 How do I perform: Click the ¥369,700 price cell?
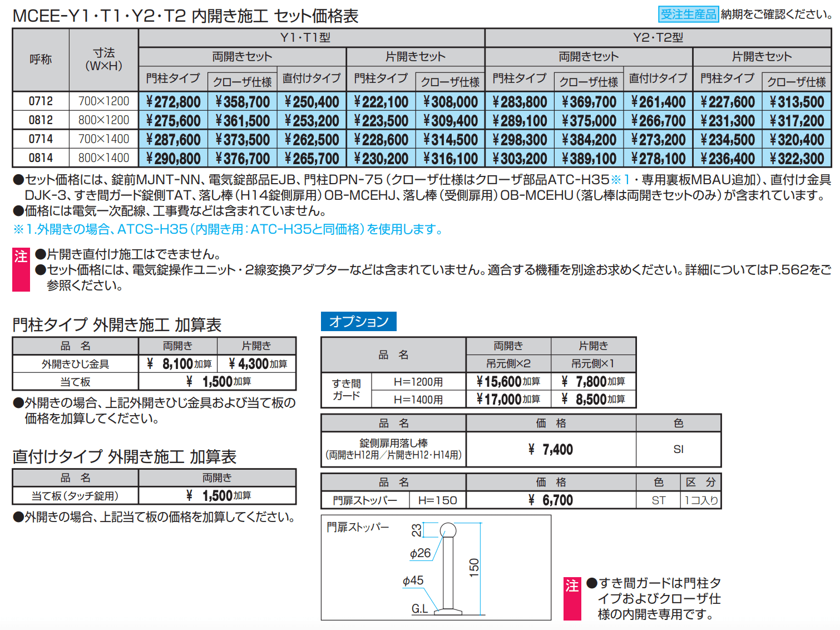coord(589,102)
